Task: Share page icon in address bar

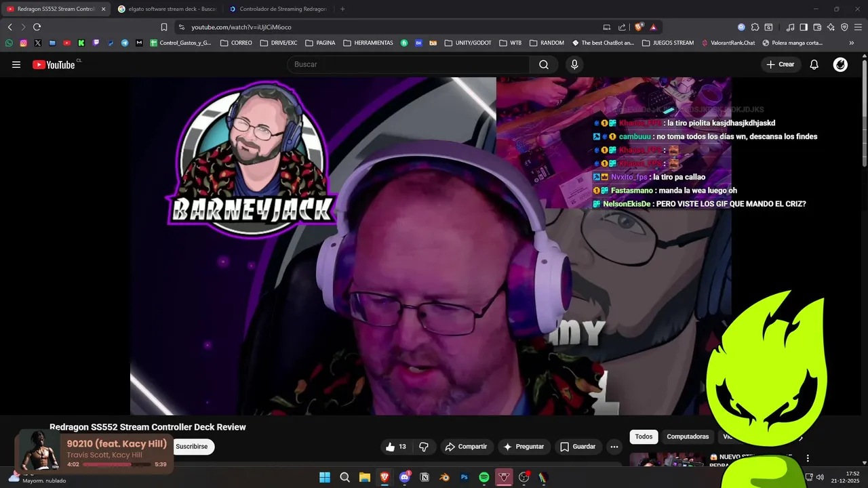Action: [622, 27]
